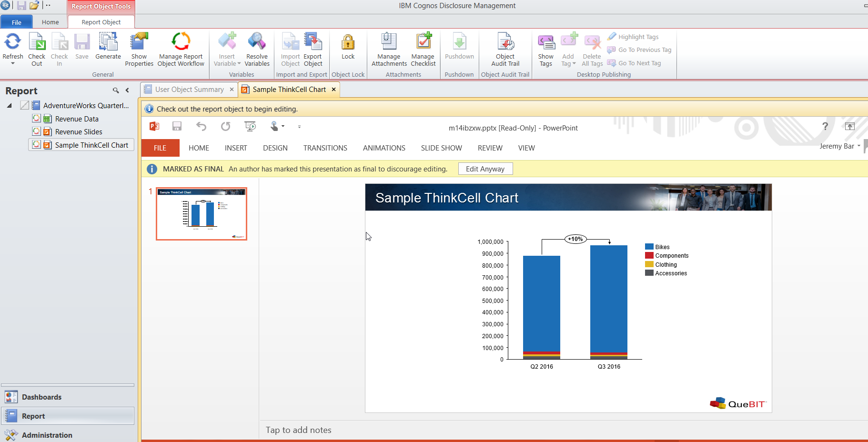Click the Q3 2016 chart bar
868x442 pixels.
[x=609, y=302]
